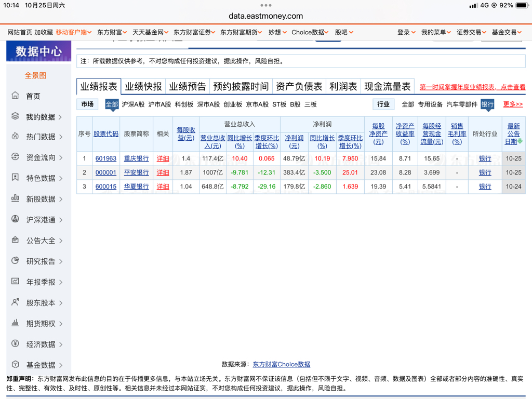The width and height of the screenshot is (532, 399).
Task: Click the 期货期权 bars icon
Action: pos(15,323)
